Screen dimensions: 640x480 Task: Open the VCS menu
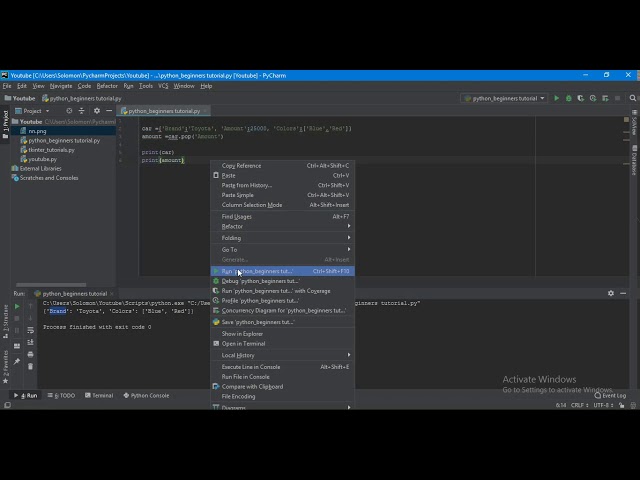tap(163, 86)
